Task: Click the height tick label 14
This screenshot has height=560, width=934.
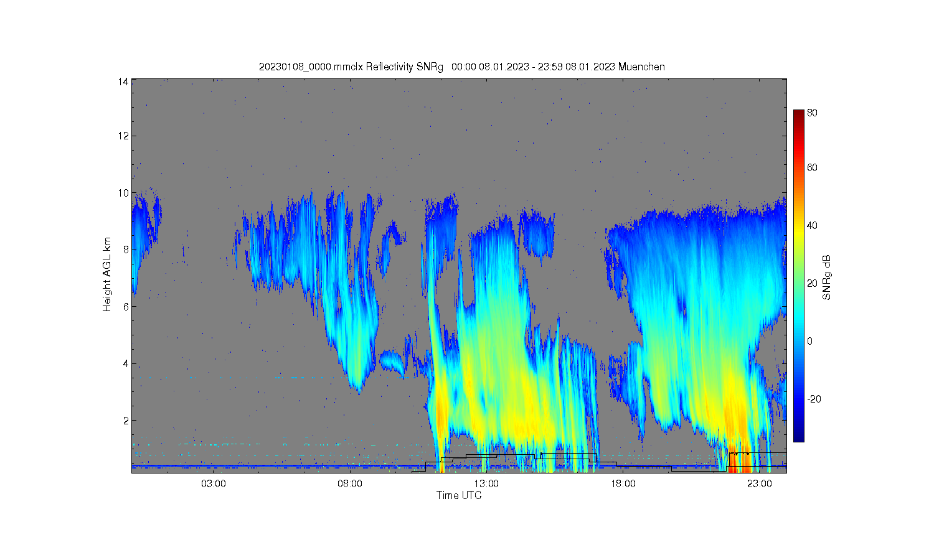Action: pyautogui.click(x=123, y=82)
